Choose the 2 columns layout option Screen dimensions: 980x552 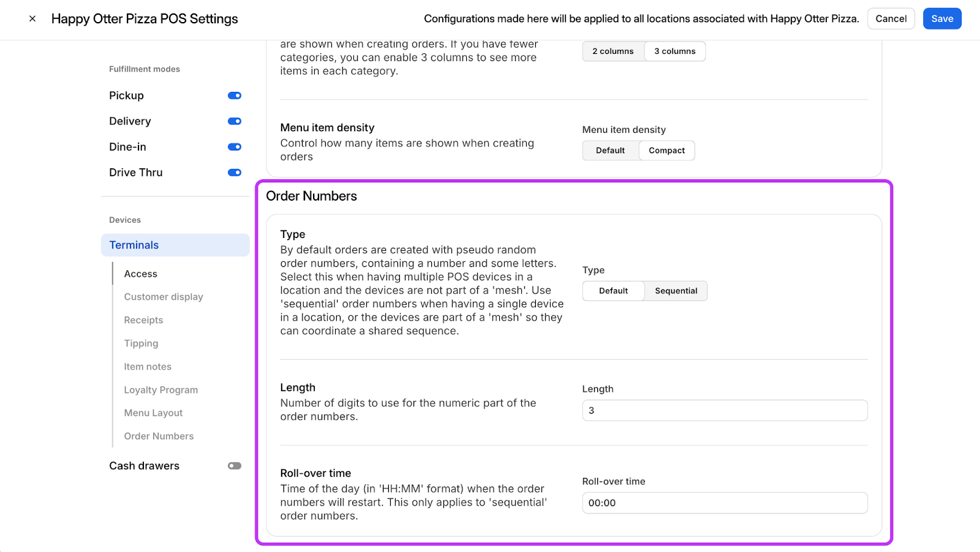613,51
